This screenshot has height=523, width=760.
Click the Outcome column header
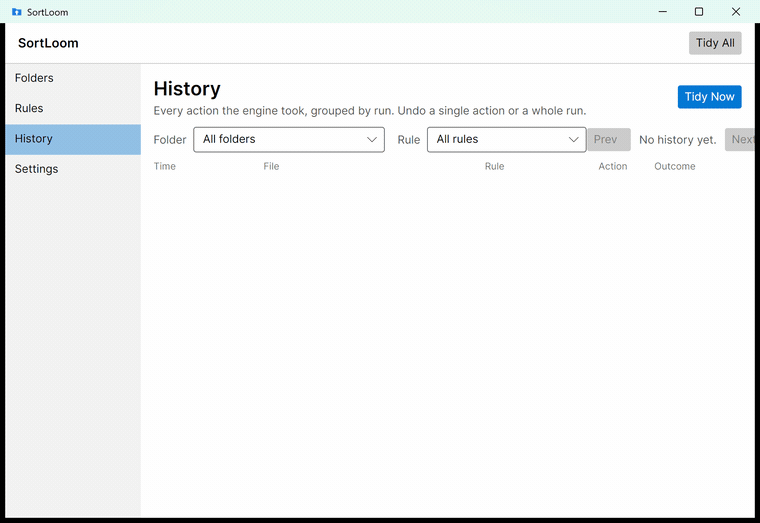[x=675, y=166]
